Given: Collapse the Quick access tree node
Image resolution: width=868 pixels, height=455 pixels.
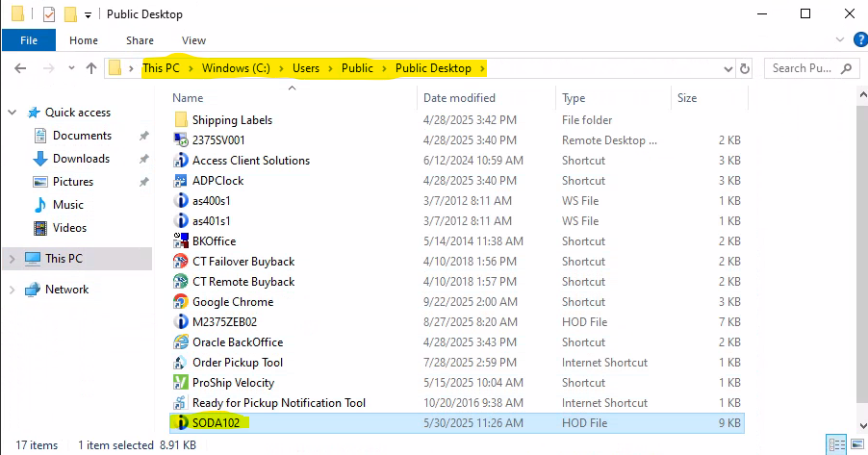Looking at the screenshot, I should 13,113.
